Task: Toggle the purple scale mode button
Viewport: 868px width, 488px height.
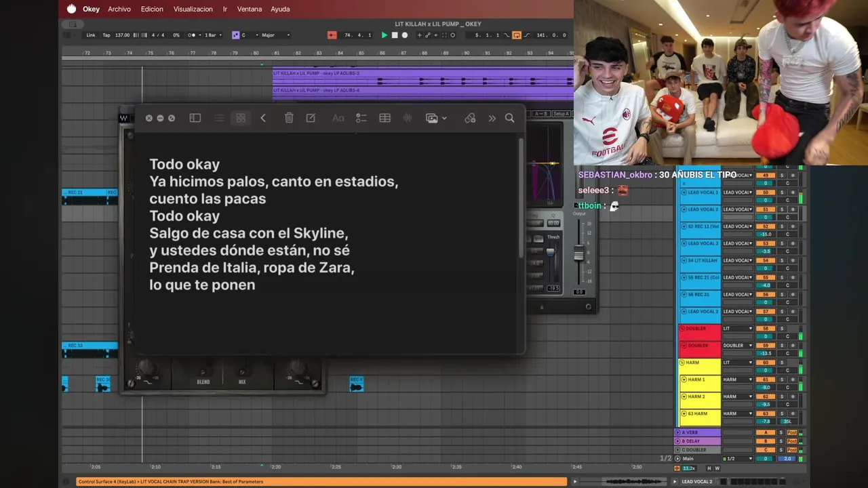Action: point(235,35)
